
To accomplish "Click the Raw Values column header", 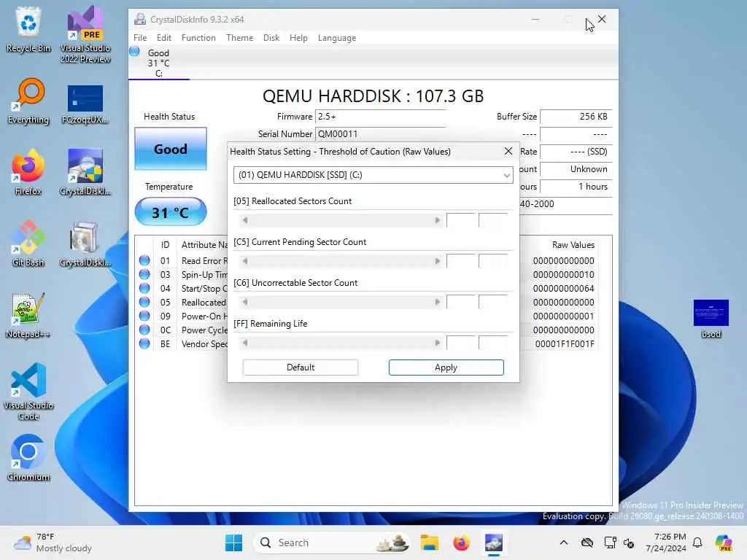I will 573,245.
